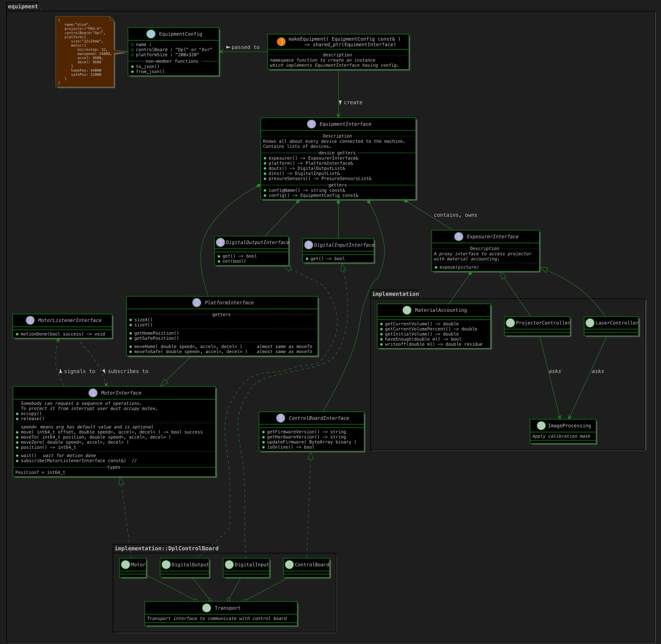Click the MotorInterface title text
This screenshot has width=661, height=644.
tap(121, 393)
